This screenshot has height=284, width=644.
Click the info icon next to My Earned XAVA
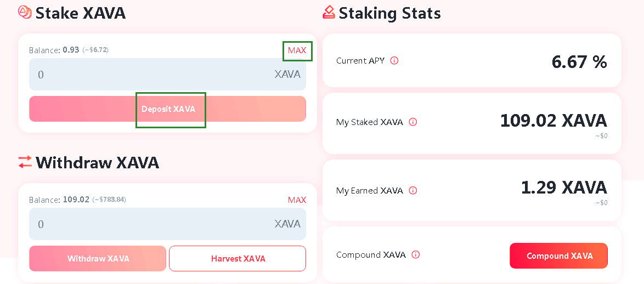coord(413,190)
